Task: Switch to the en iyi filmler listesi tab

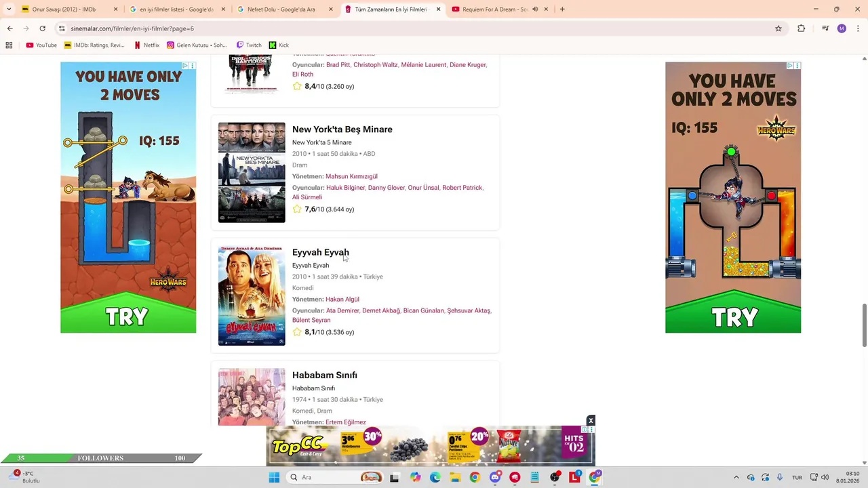Action: 178,9
